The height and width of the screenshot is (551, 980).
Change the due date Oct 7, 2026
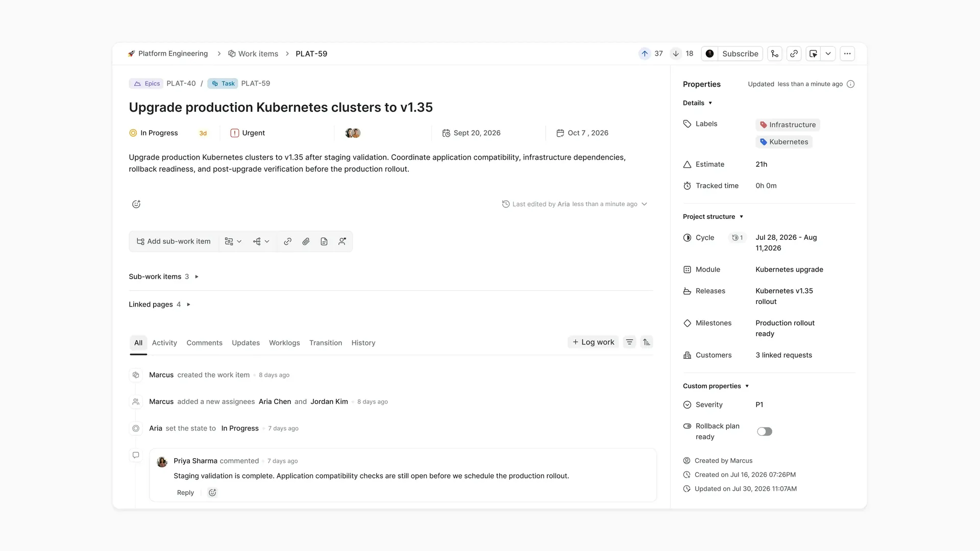582,133
